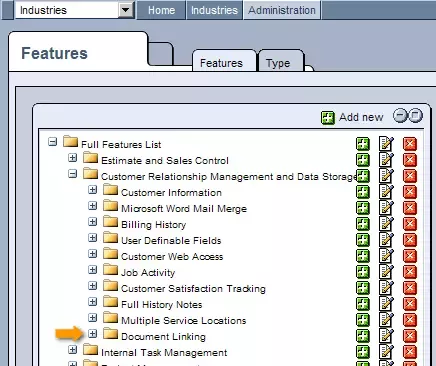Viewport: 436px width, 366px height.
Task: Select Multiple Service Locations folder icon
Action: point(110,317)
